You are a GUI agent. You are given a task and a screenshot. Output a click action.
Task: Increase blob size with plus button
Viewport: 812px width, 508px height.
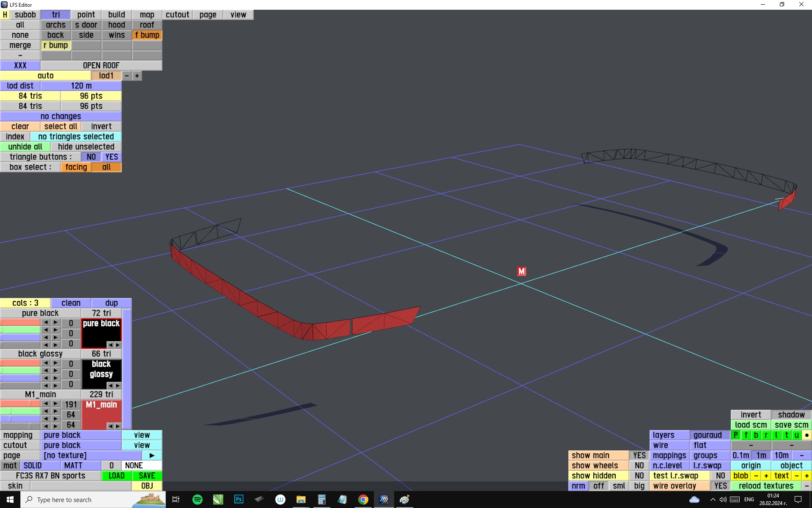tap(766, 476)
